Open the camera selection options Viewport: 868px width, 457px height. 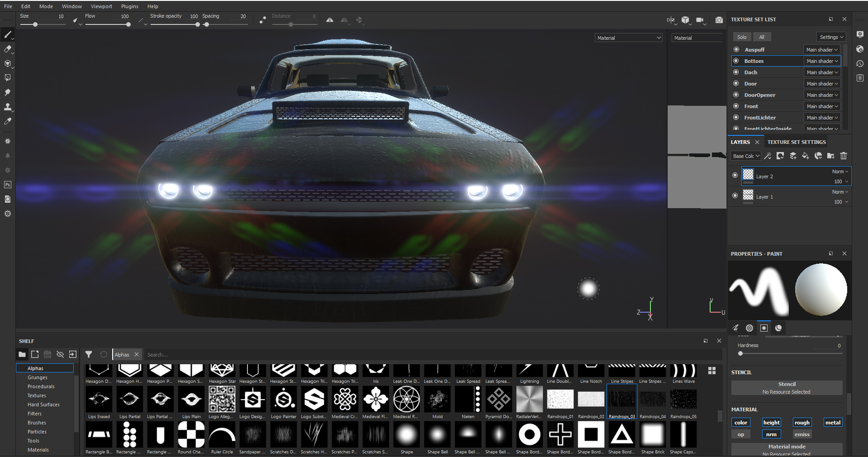click(x=701, y=20)
